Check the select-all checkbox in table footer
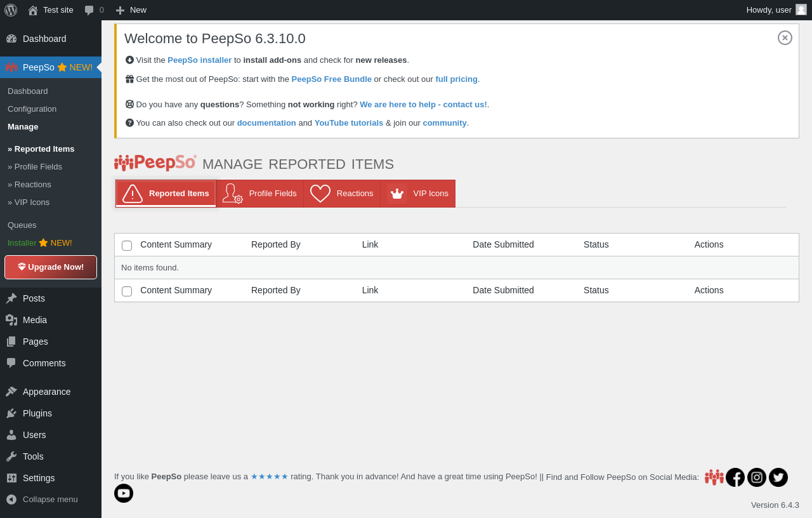Screen dimensions: 812x518 pyautogui.click(x=127, y=291)
